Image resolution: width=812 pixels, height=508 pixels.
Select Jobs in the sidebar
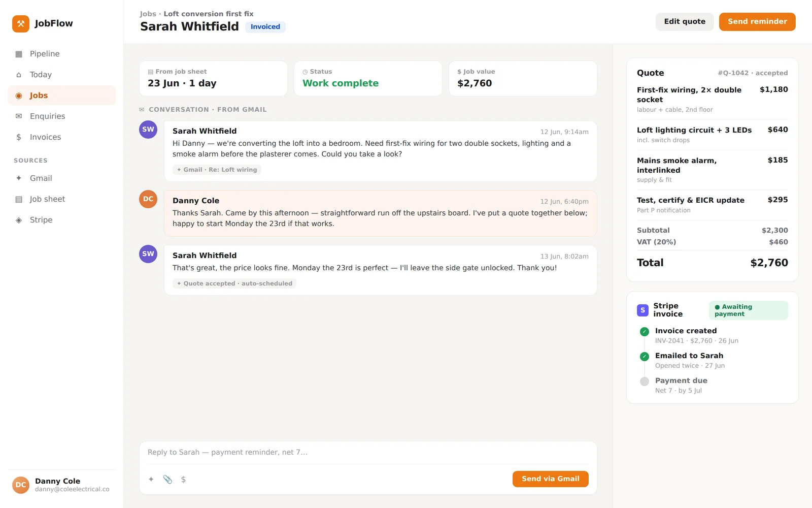(62, 96)
